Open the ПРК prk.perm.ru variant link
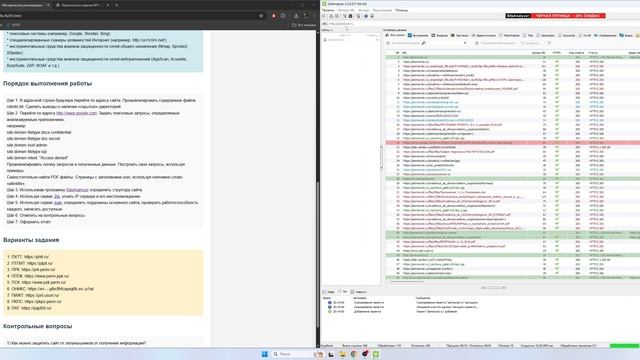640x360 pixels. [x=38, y=270]
